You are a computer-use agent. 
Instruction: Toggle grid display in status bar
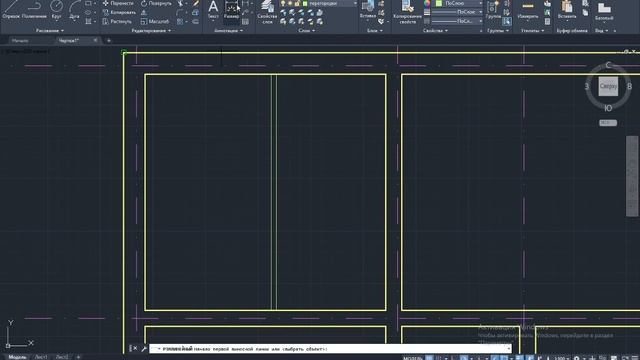(429, 358)
